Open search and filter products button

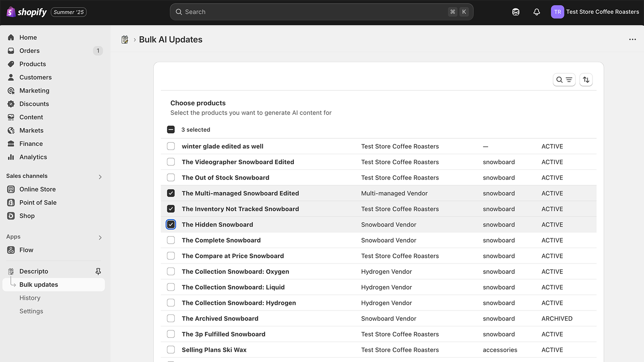click(x=564, y=80)
